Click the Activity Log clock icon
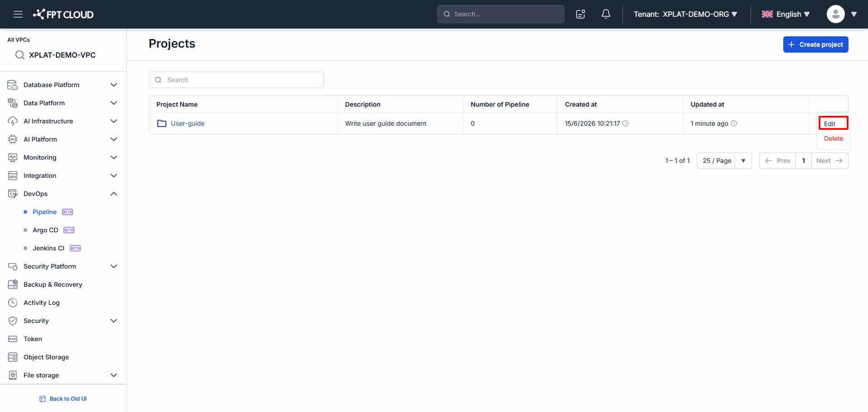This screenshot has height=412, width=868. click(13, 303)
